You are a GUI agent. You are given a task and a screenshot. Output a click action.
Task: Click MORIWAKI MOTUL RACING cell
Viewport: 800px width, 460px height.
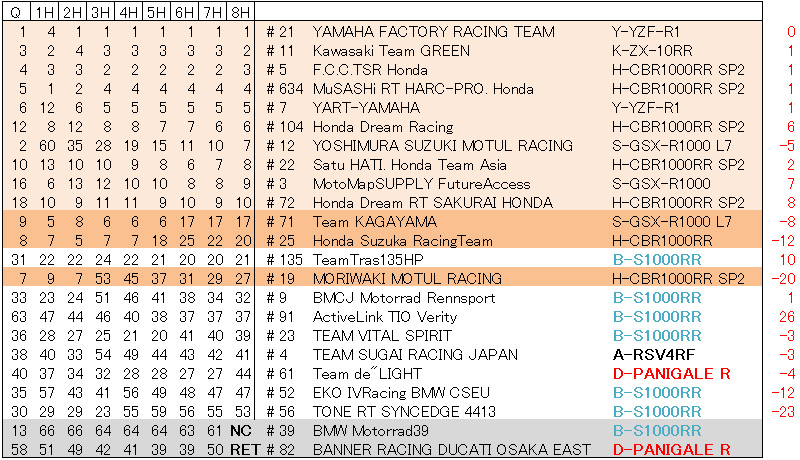point(407,279)
